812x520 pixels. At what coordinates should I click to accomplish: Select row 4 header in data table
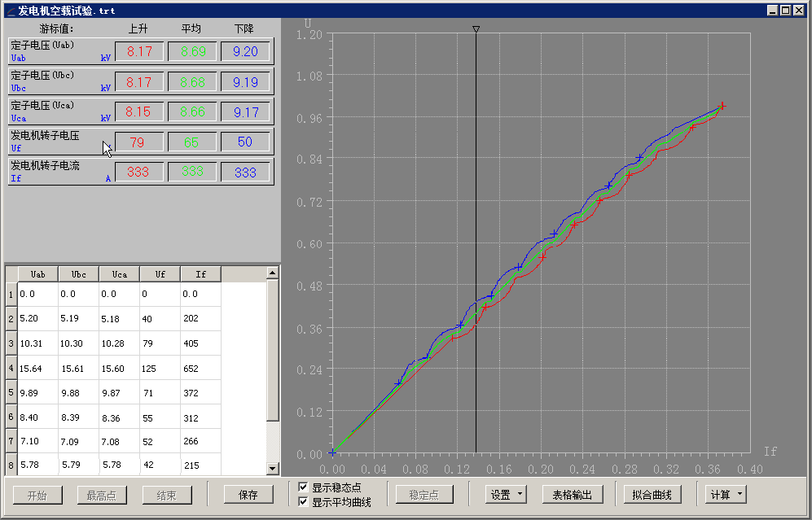tap(11, 368)
